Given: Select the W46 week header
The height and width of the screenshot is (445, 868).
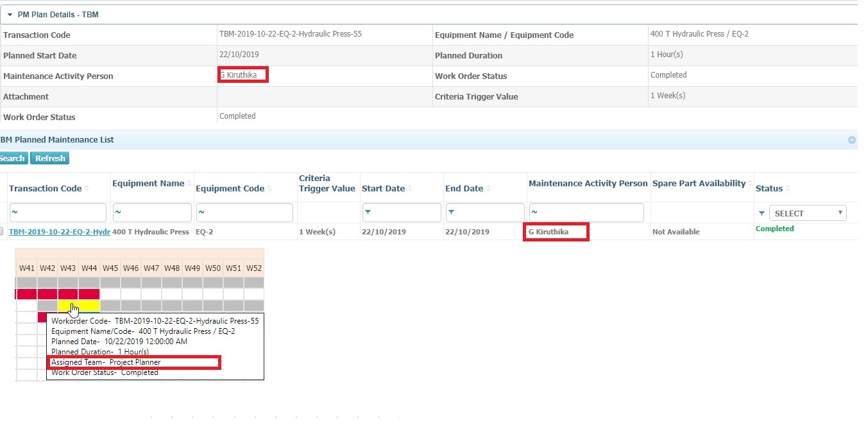Looking at the screenshot, I should pos(131,268).
